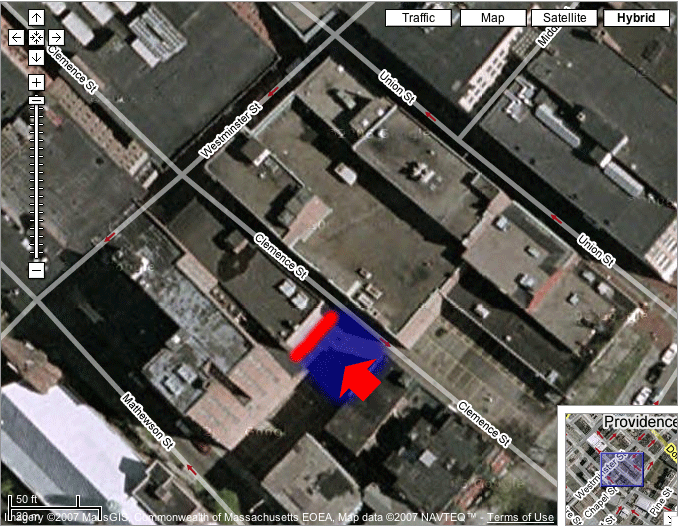Pan the map down with arrow
678x526 pixels.
pos(36,57)
